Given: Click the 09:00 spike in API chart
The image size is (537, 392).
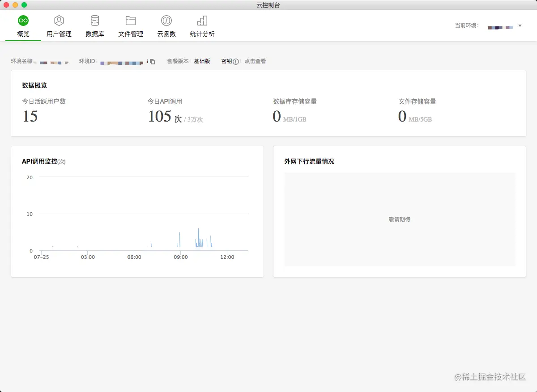Looking at the screenshot, I should tap(180, 239).
